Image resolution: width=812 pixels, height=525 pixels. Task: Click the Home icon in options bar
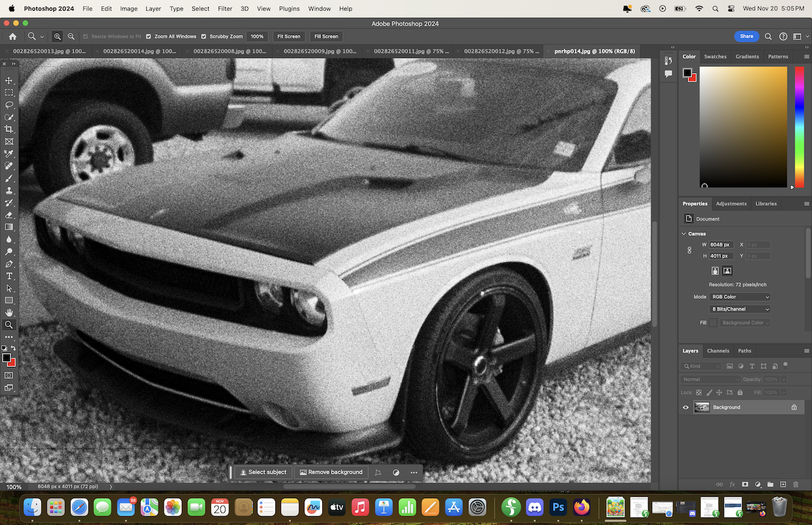tap(12, 36)
